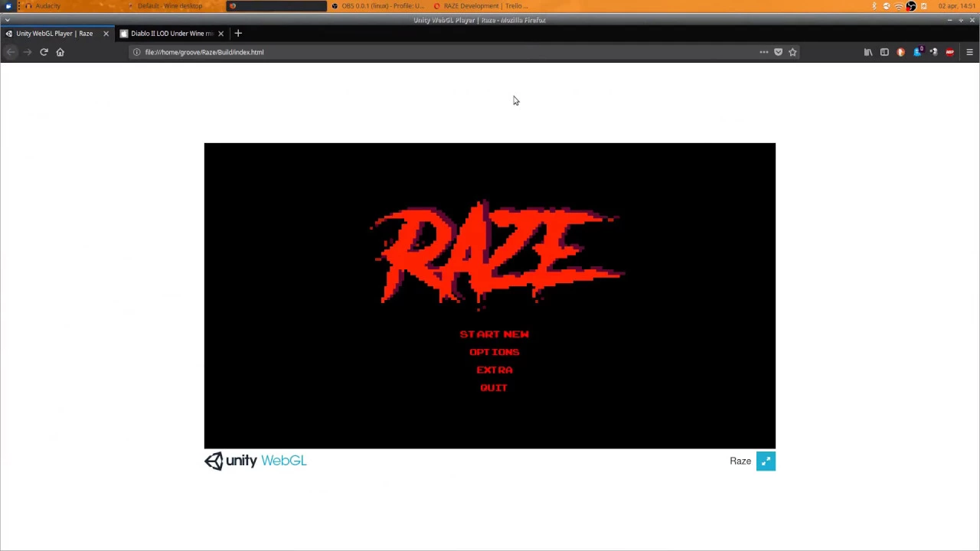Reload the current Firefox page
This screenshot has height=551, width=980.
(x=44, y=52)
